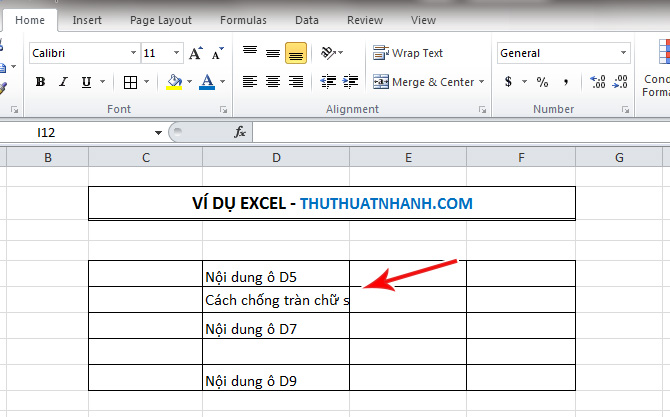This screenshot has width=670, height=417.
Task: Decrease font size with Shrink Font
Action: point(217,53)
